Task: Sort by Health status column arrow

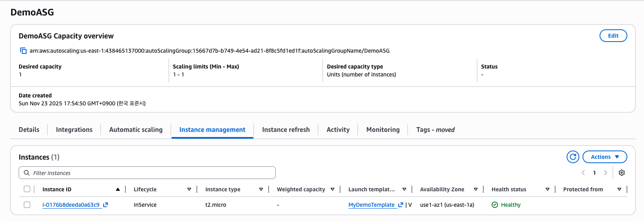Action: point(547,189)
